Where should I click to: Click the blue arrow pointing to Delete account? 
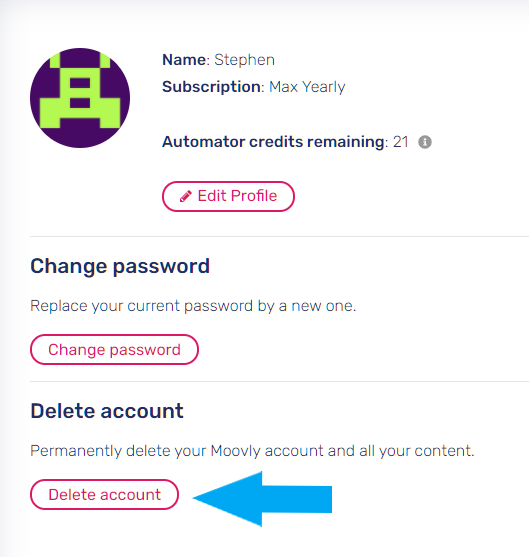click(x=262, y=499)
